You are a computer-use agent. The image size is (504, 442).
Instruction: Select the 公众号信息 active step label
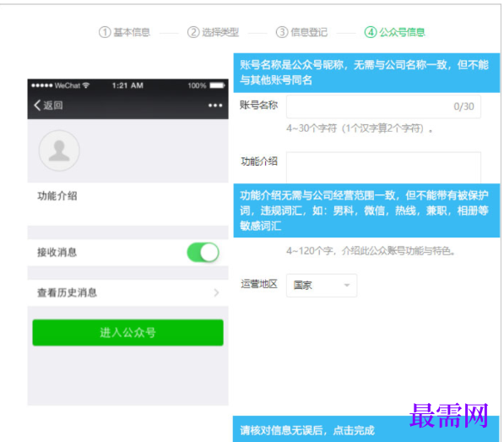(402, 32)
